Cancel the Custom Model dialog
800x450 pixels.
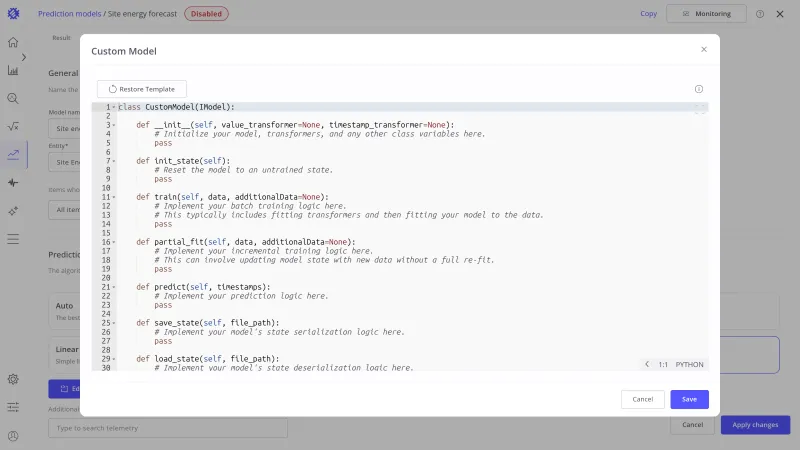(x=642, y=399)
